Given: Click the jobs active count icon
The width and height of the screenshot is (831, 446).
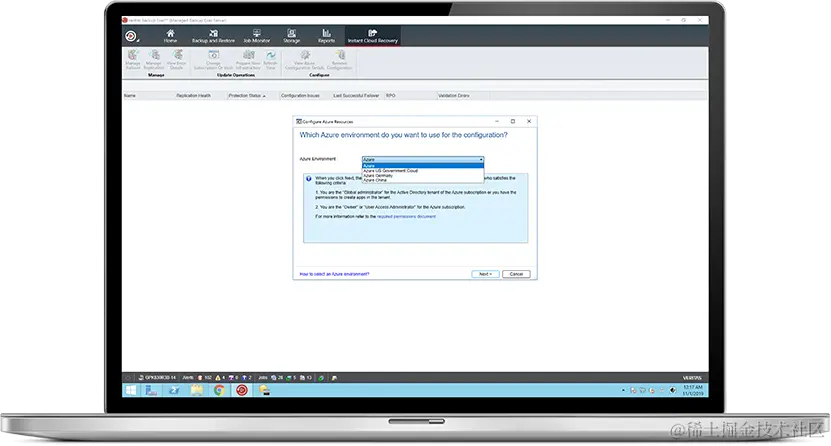Looking at the screenshot, I should [x=274, y=378].
